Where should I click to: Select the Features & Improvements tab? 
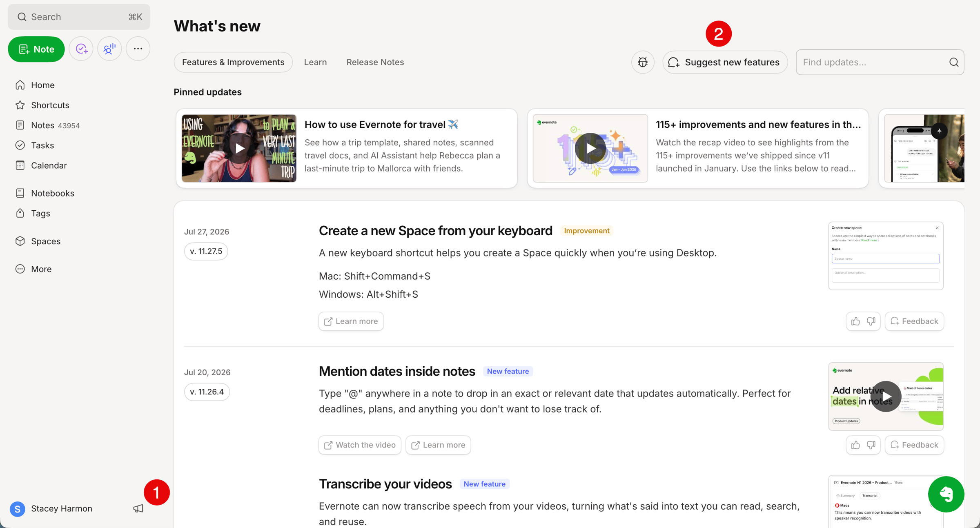[x=233, y=62]
